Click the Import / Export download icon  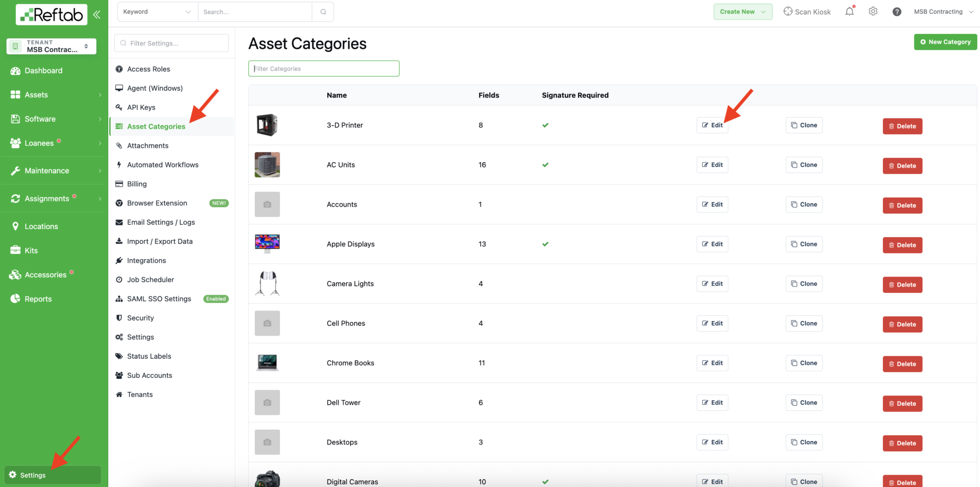pos(119,241)
